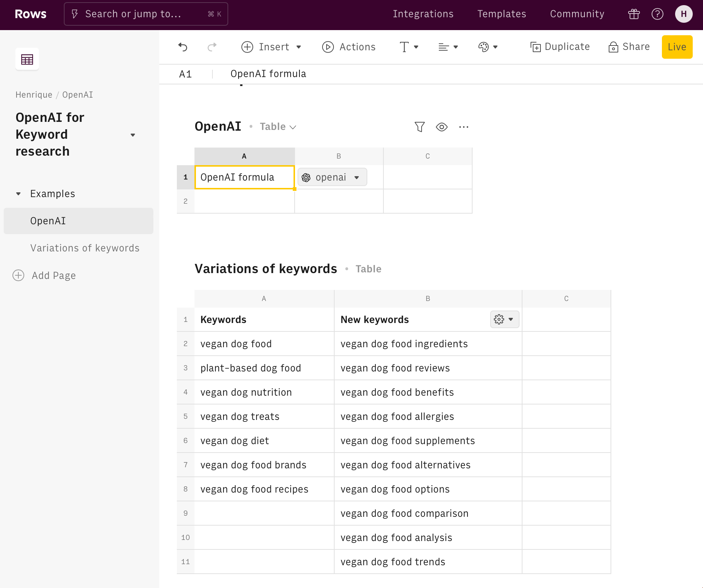Click the OpenAI table title

pyautogui.click(x=218, y=126)
